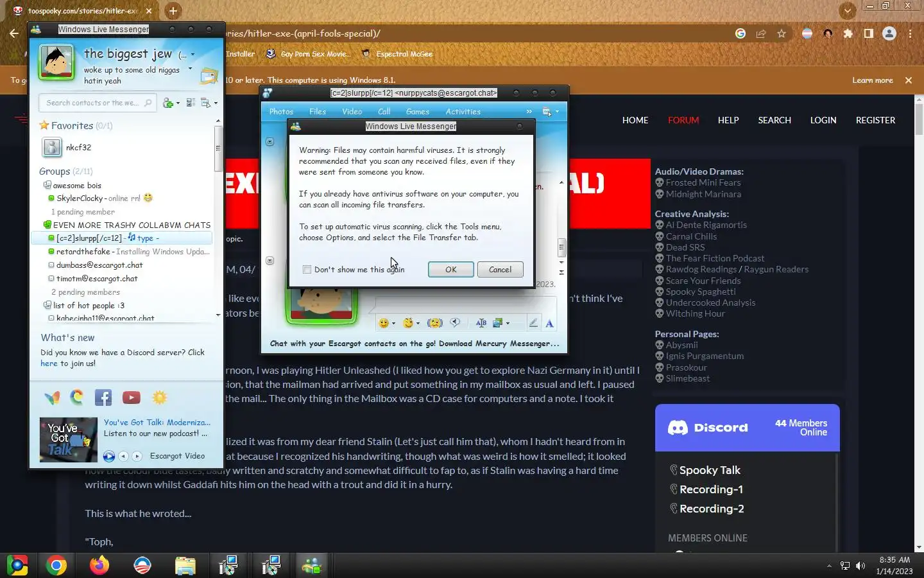Click the MSN butterfly icon in Messenger
The height and width of the screenshot is (578, 924).
click(x=52, y=398)
